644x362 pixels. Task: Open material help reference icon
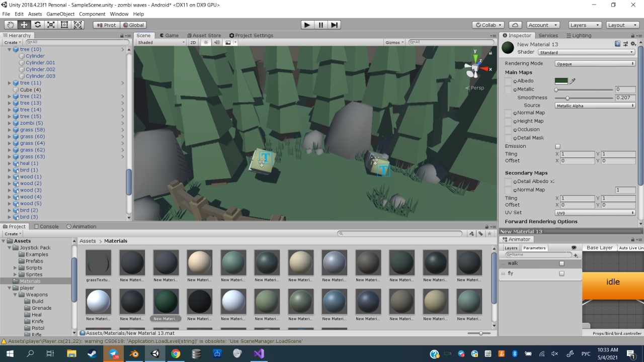[617, 44]
